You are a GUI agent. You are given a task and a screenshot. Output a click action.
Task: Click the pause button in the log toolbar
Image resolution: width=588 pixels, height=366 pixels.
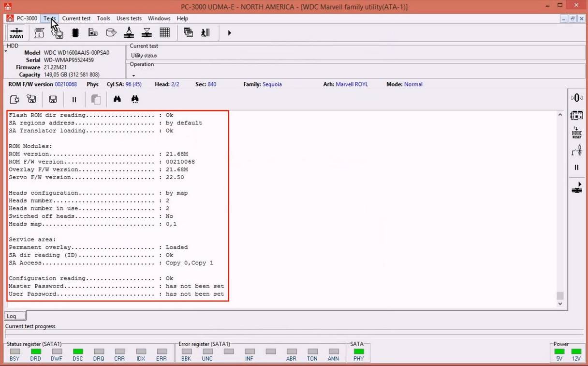(x=74, y=99)
